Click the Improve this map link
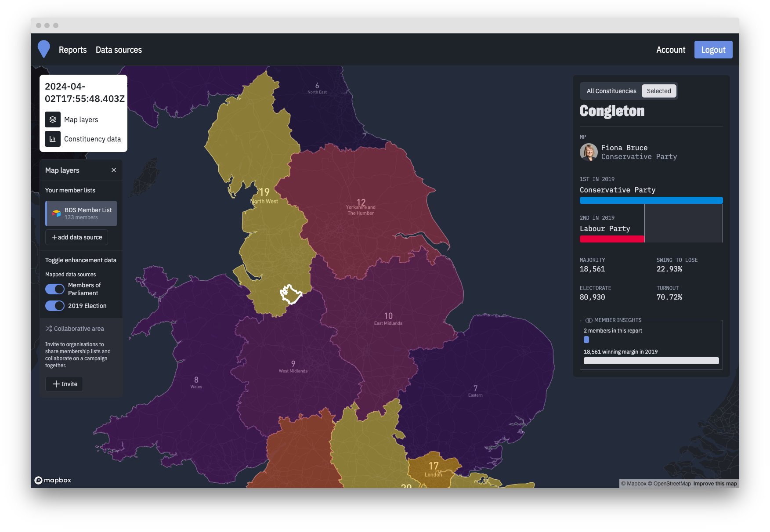Screen dimensions: 770x532 coord(715,484)
